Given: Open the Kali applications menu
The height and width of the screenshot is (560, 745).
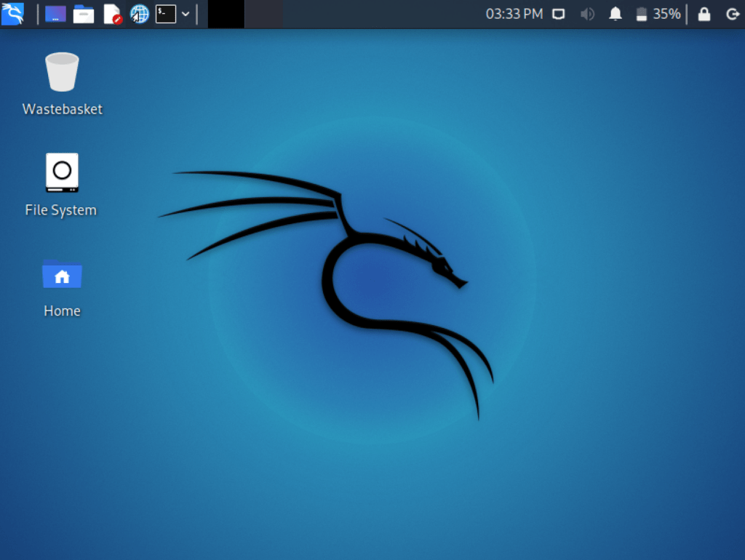Looking at the screenshot, I should point(13,14).
